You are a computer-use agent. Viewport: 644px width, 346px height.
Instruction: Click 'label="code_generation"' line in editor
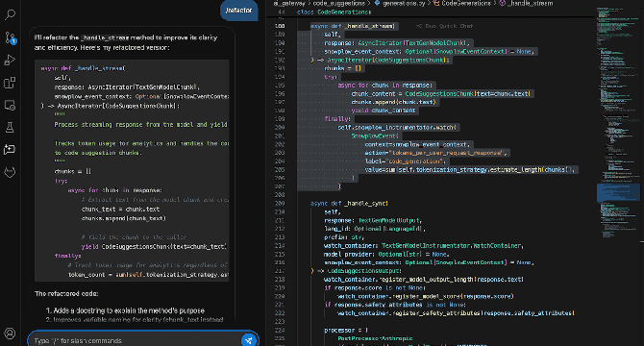tap(405, 161)
